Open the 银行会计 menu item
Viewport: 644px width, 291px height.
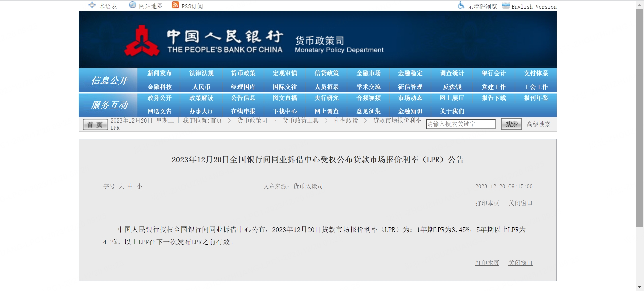[494, 73]
